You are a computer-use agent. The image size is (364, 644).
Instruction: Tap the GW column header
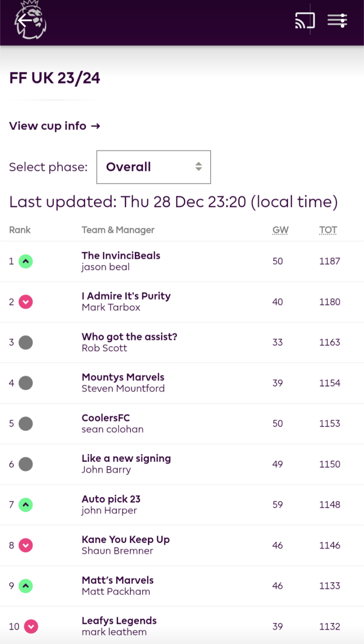[x=280, y=230]
